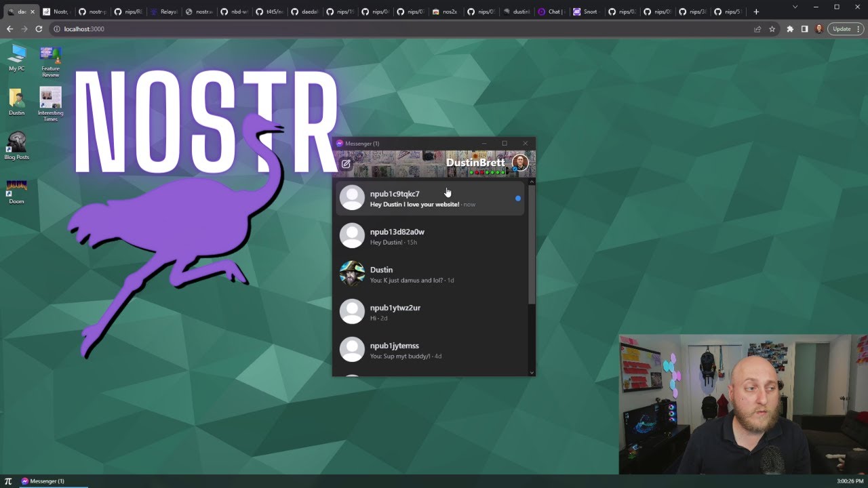Click the scroll up arrow in Messenger
868x488 pixels.
coord(532,182)
